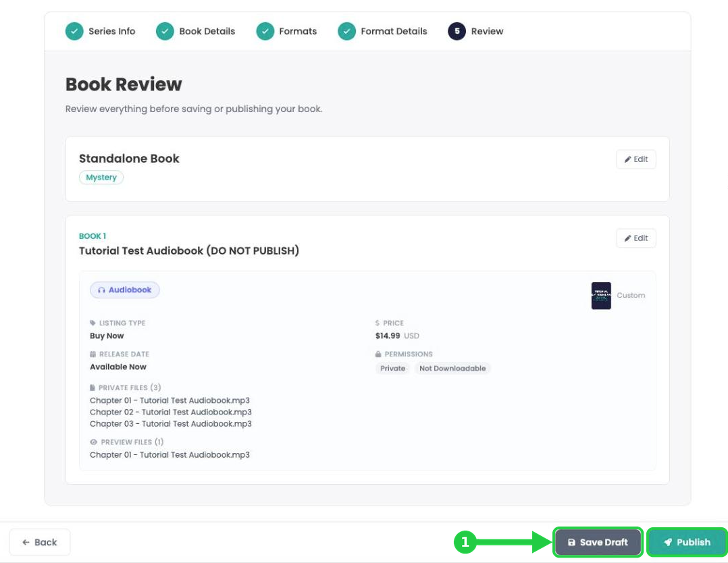Click the Mystery genre tag
The image size is (728, 563).
pos(101,178)
